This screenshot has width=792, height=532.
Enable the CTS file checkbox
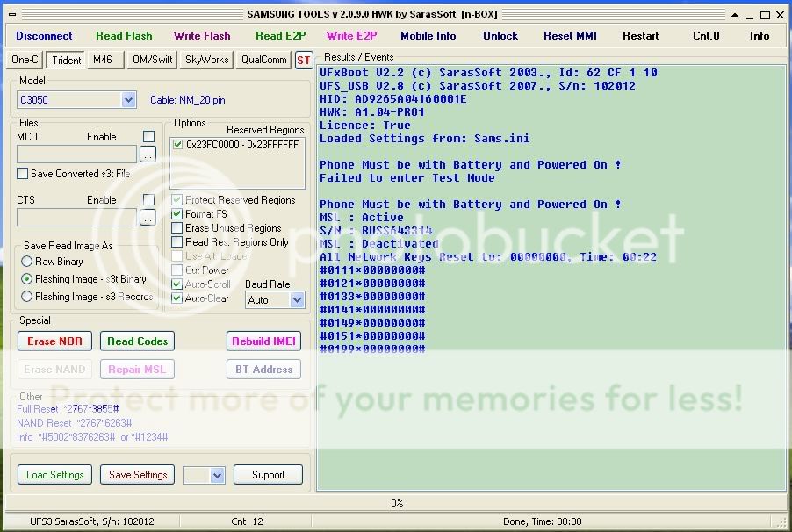[148, 199]
